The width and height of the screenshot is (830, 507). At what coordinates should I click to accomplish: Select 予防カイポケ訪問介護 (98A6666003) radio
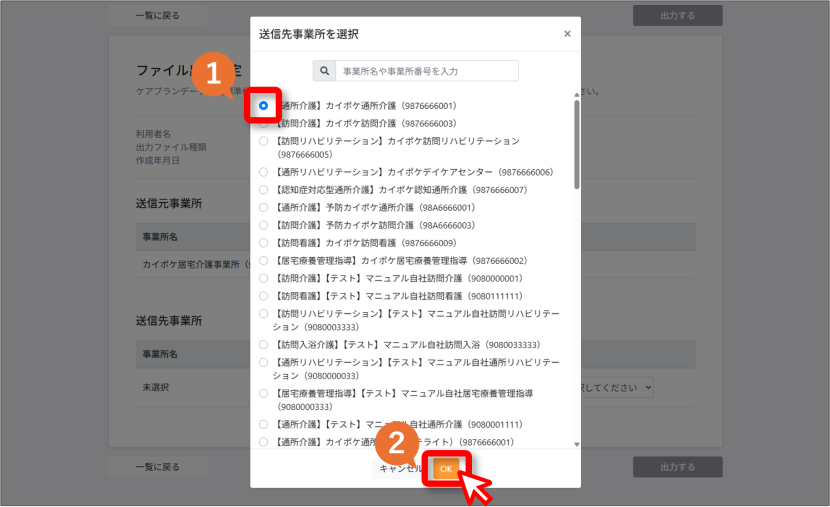point(263,225)
